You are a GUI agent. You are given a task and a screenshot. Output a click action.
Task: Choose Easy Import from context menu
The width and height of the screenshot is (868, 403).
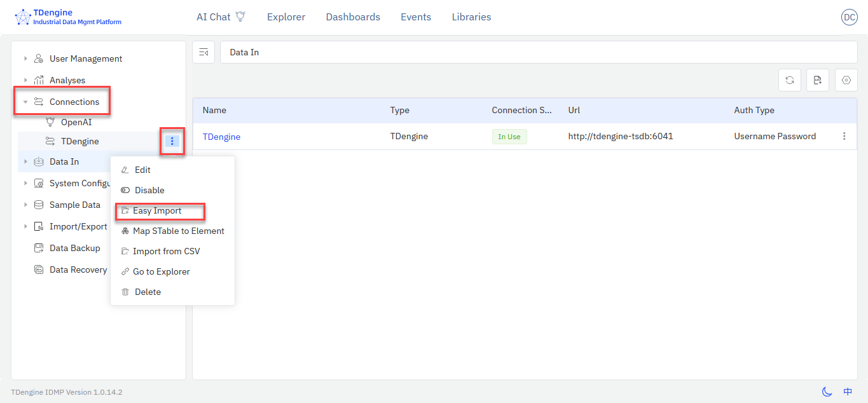(x=157, y=210)
